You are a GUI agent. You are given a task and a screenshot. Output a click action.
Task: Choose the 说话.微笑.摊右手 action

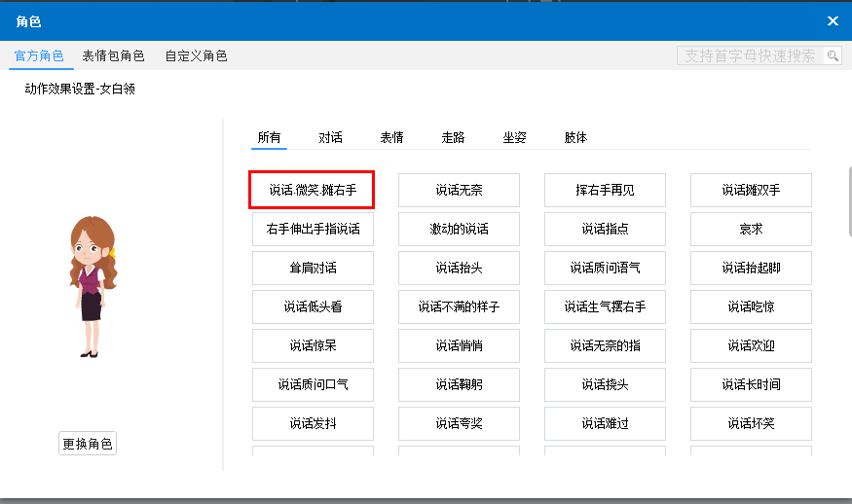coord(313,190)
